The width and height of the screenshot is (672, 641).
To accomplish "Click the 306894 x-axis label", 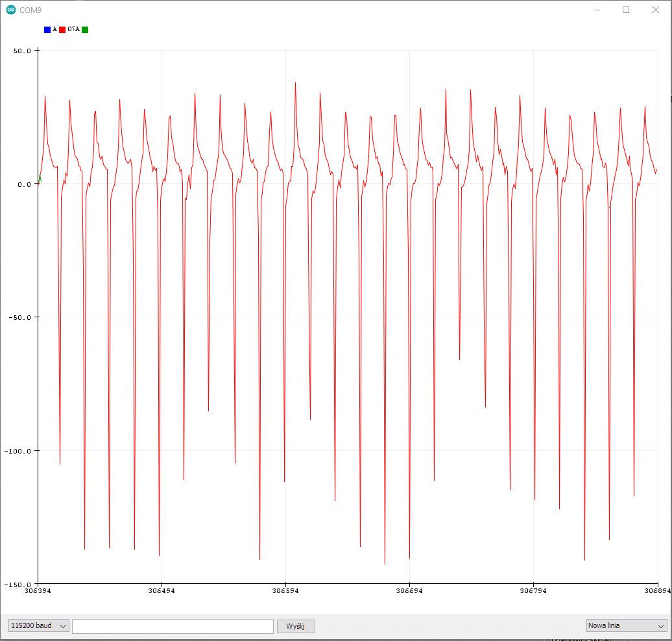I will coord(658,591).
